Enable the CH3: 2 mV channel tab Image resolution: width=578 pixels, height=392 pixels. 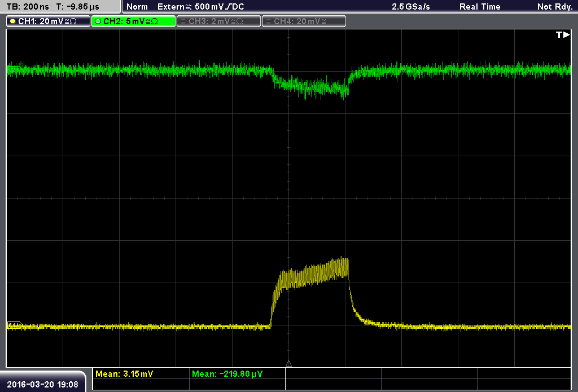pos(218,21)
